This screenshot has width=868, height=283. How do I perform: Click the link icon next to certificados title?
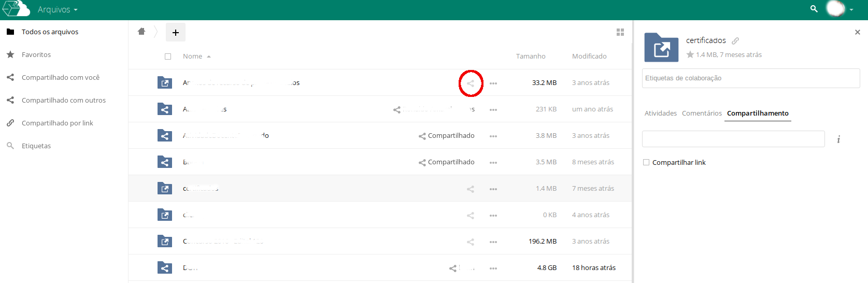click(735, 40)
